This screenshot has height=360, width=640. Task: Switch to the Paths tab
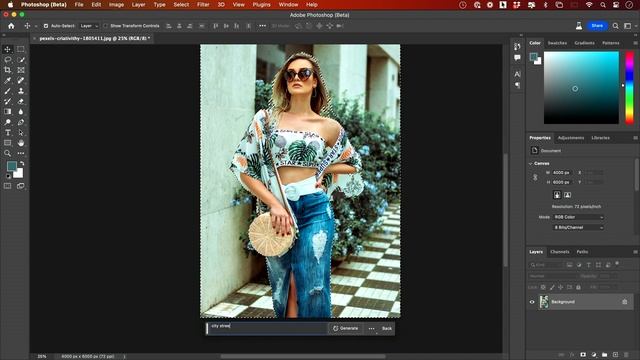(x=582, y=252)
